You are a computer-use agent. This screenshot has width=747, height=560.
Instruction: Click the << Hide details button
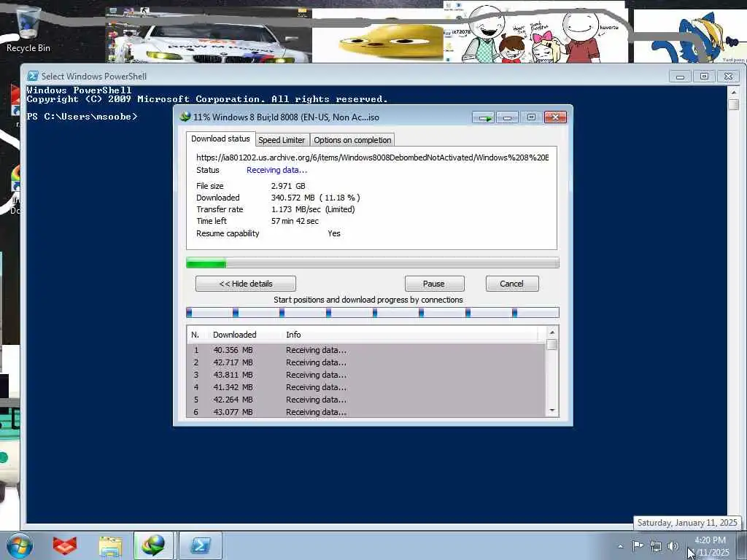(x=246, y=284)
